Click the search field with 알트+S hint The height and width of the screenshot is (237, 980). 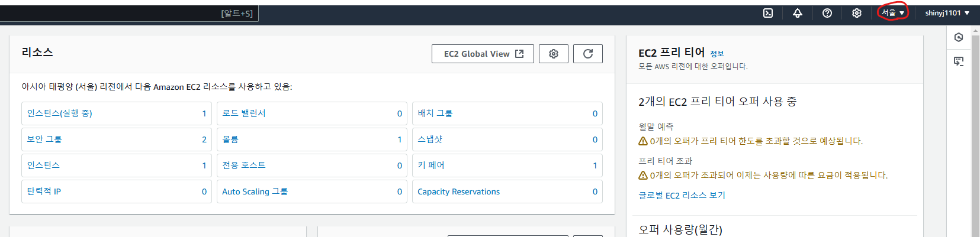(128, 13)
